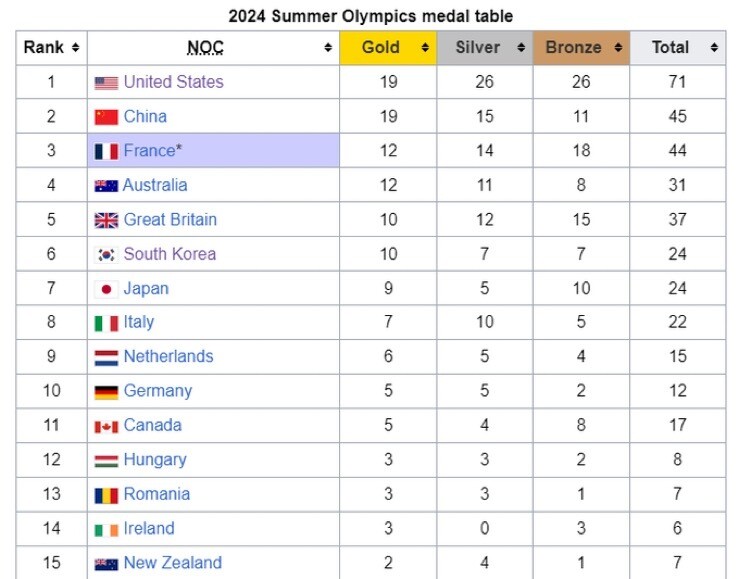This screenshot has height=579, width=738.
Task: Sort table by Rank column arrows
Action: (x=75, y=48)
